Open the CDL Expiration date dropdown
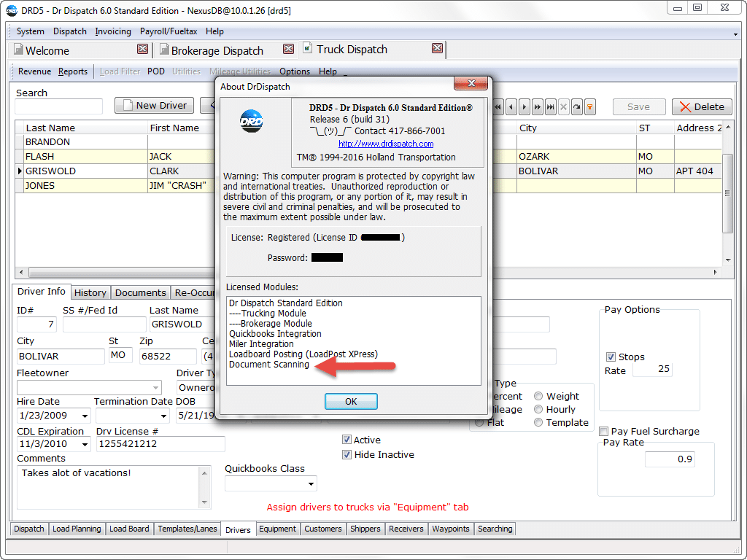 point(85,444)
